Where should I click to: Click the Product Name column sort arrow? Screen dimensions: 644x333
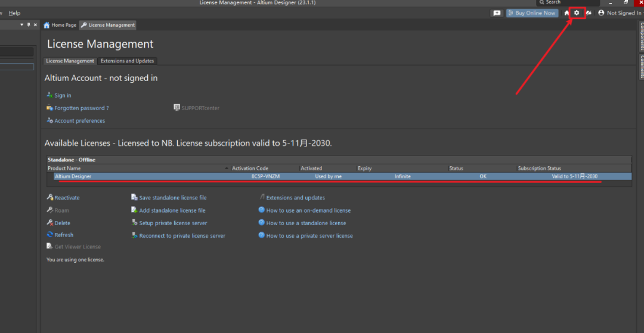[227, 169]
